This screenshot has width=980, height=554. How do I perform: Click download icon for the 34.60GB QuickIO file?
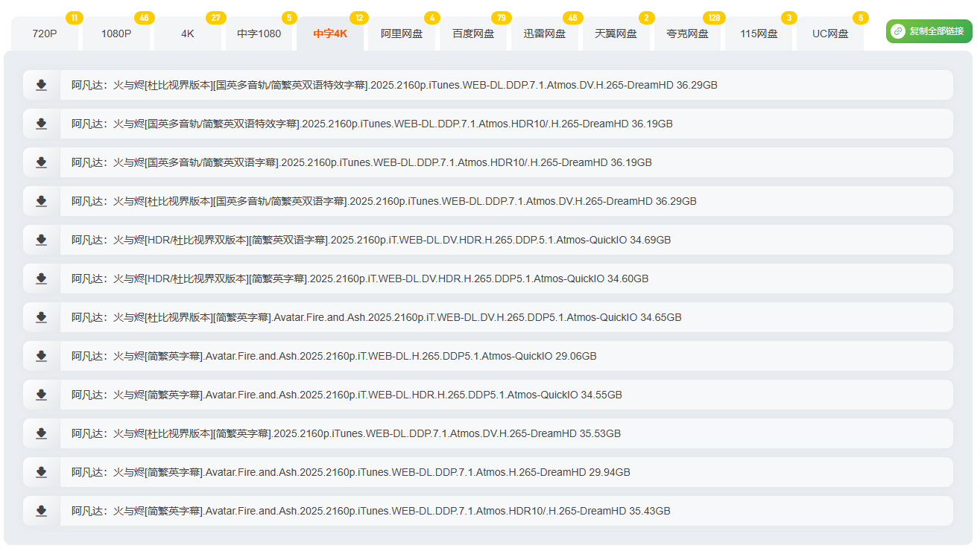pos(42,278)
